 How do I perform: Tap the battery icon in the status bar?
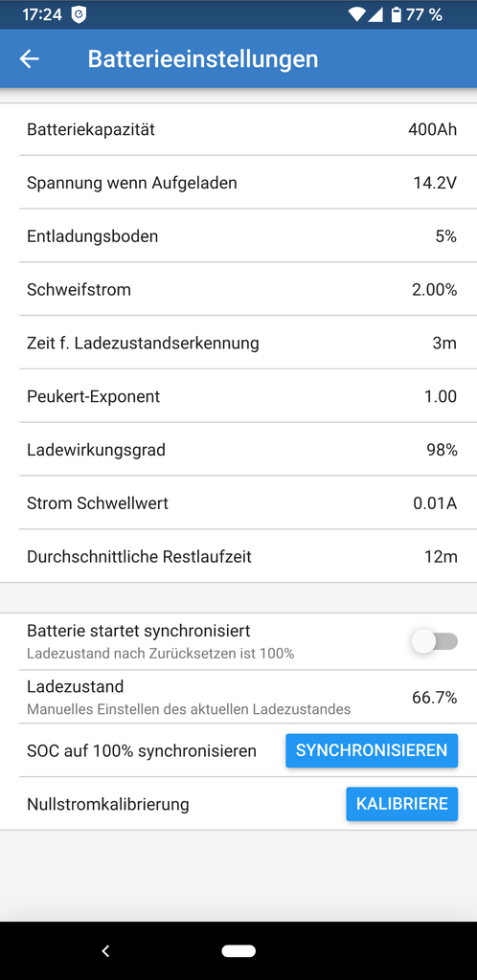[396, 14]
